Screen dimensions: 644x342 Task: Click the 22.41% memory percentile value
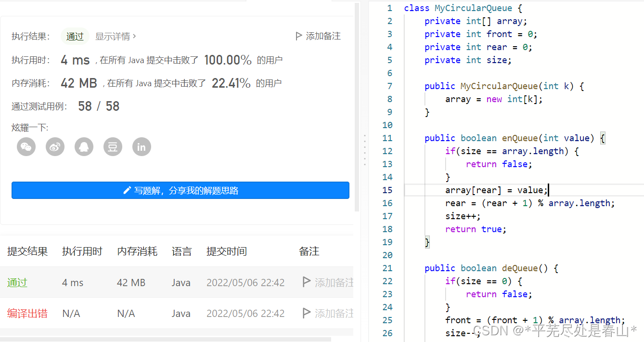click(231, 83)
